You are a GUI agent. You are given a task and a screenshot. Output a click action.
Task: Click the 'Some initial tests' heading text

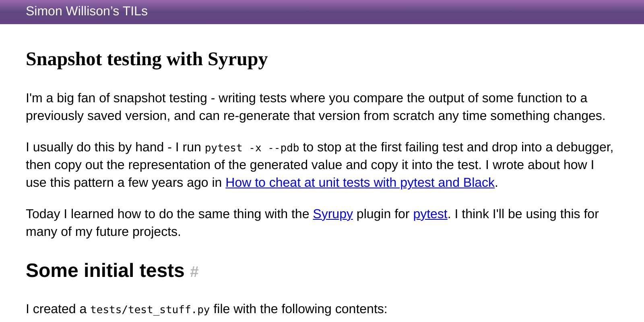[x=105, y=270]
